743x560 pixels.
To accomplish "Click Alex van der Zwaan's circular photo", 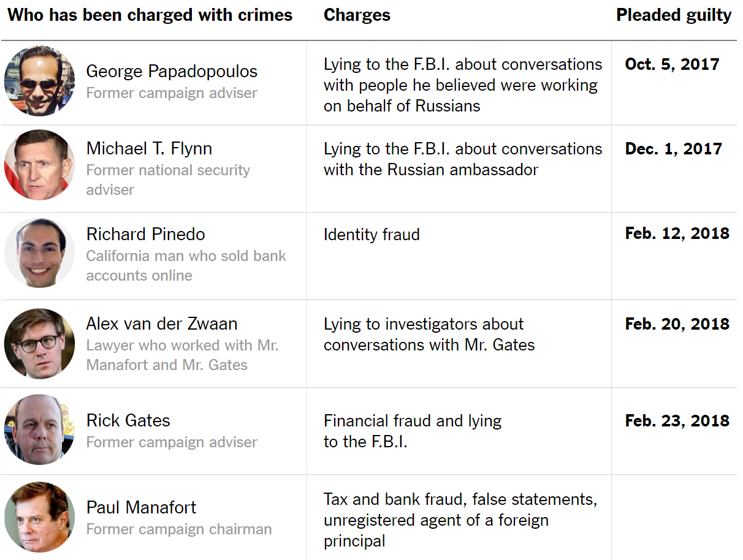I will [39, 344].
